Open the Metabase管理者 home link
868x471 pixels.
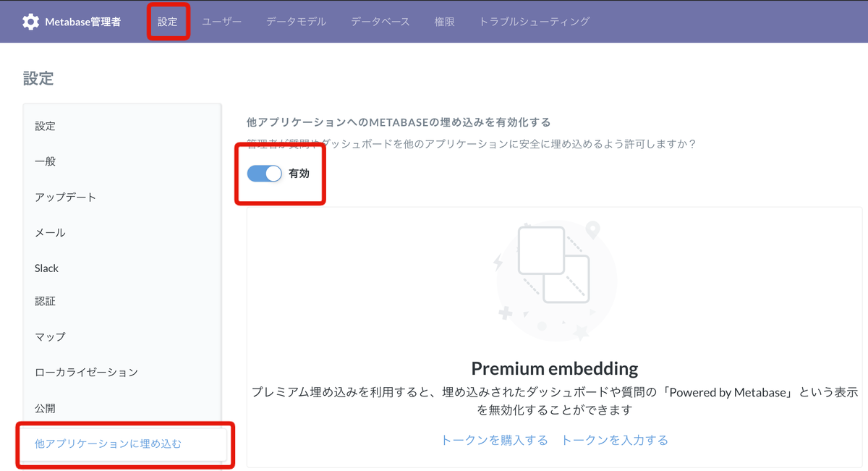[82, 21]
